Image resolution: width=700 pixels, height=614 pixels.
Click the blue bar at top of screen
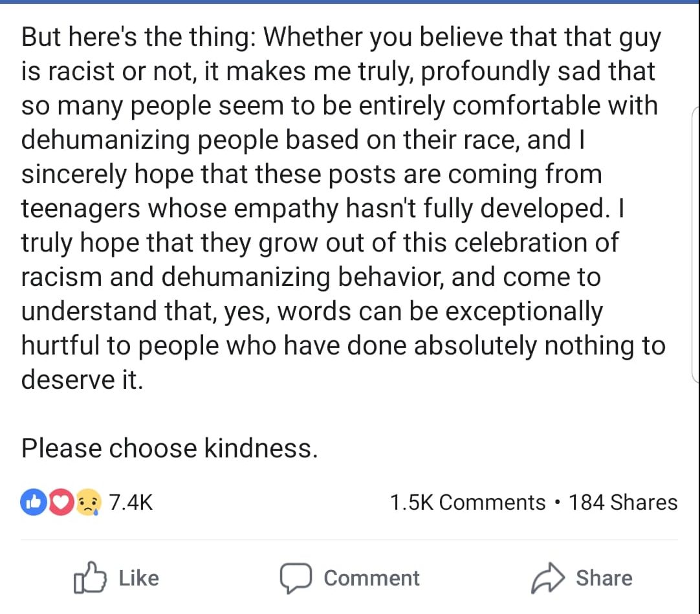349,2
